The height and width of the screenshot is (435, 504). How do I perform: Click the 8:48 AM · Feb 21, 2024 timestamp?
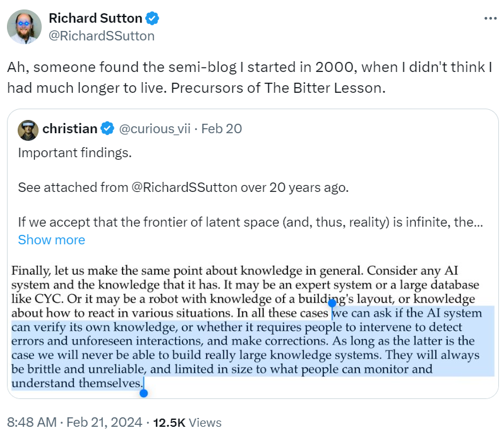(75, 422)
